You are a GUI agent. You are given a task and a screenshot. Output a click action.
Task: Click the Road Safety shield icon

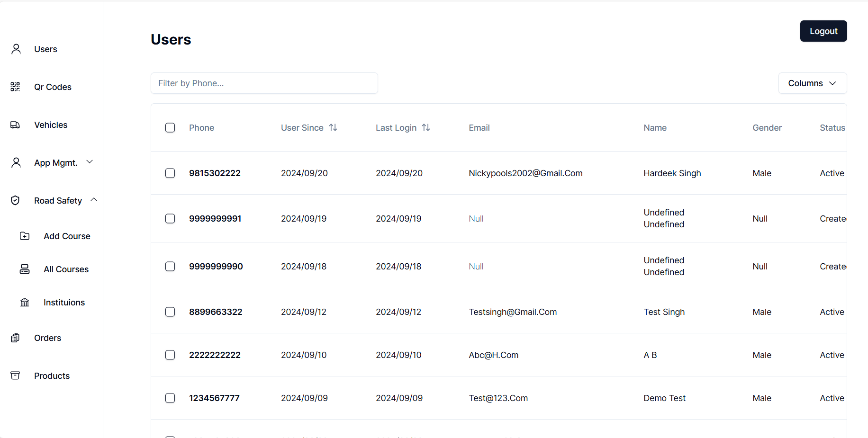[x=15, y=200]
